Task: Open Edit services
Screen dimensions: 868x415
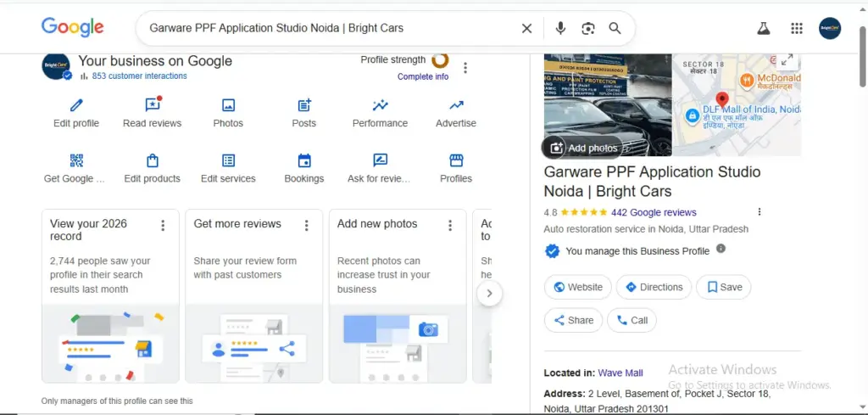Action: click(x=228, y=169)
